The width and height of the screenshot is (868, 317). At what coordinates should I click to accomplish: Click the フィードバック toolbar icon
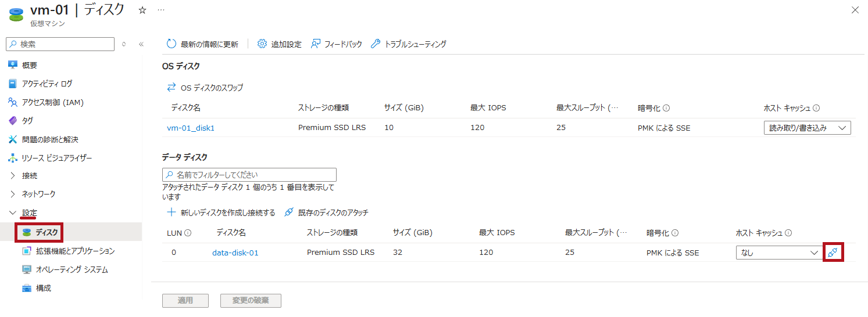[316, 44]
